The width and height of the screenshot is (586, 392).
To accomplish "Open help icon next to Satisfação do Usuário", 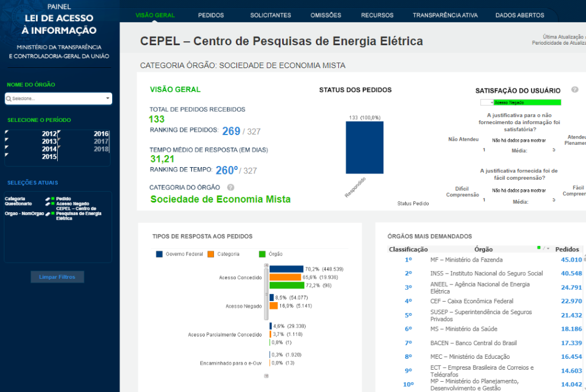I will click(575, 90).
